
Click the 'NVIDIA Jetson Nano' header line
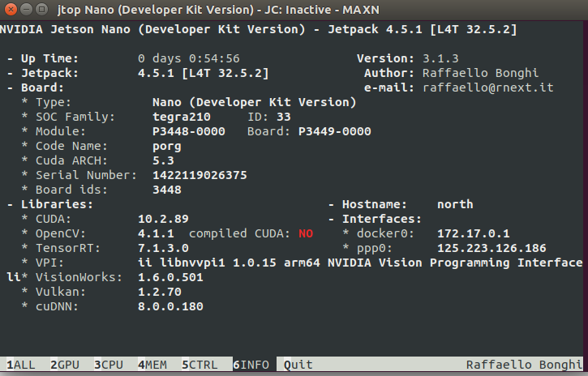259,29
